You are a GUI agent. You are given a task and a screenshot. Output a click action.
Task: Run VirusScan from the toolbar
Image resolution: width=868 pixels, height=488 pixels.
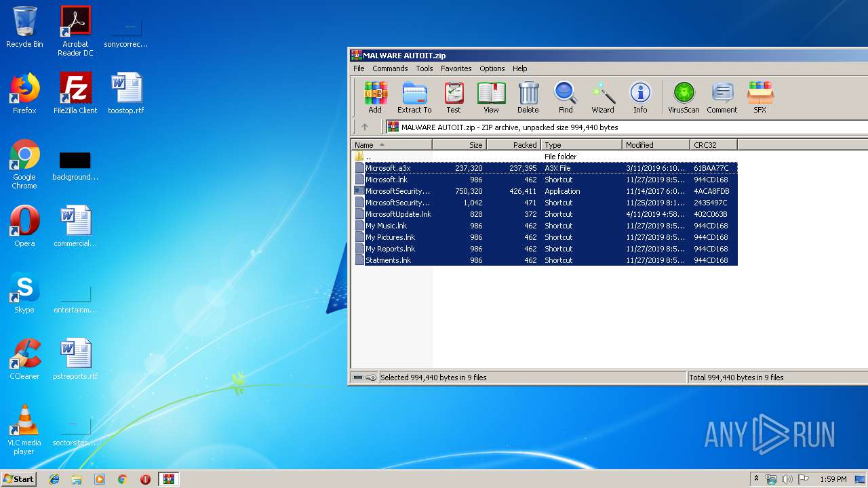[x=684, y=97]
